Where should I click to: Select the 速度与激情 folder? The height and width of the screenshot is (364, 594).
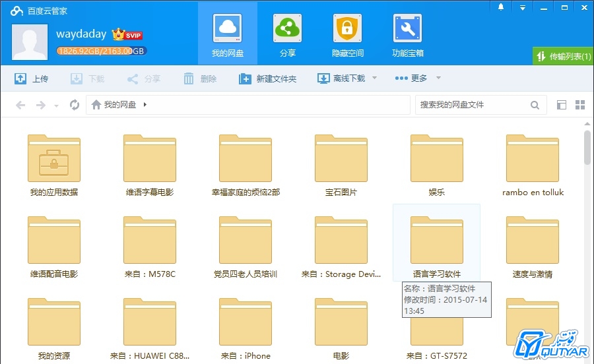click(533, 247)
